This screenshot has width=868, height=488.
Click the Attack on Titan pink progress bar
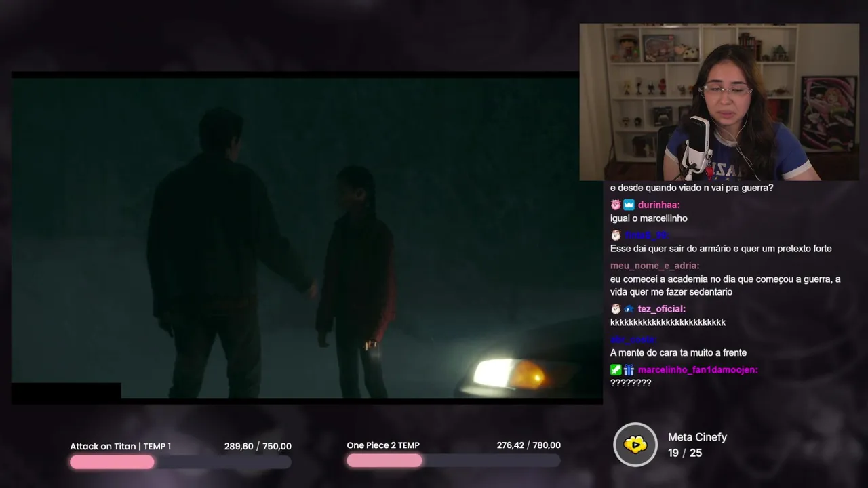[x=112, y=462]
